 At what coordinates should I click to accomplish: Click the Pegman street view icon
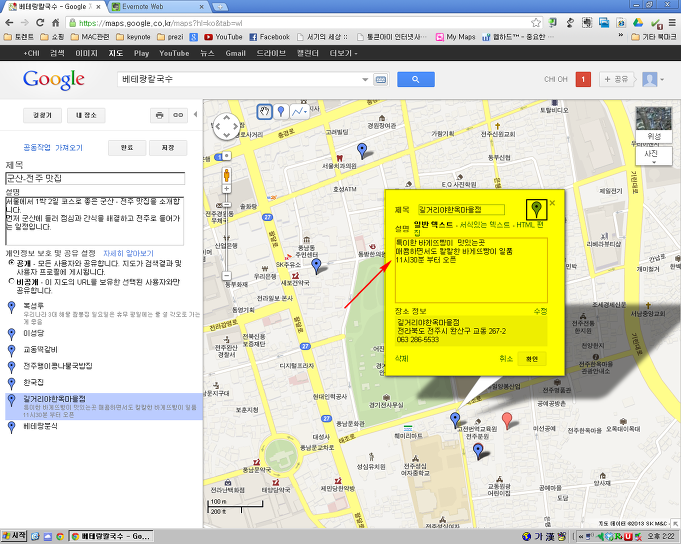pos(226,175)
